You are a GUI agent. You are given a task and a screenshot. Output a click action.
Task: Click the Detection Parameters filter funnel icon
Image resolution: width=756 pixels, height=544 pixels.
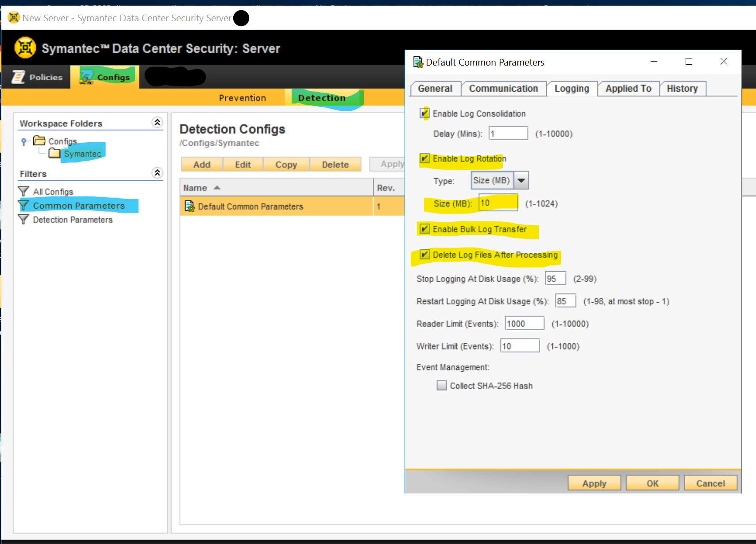click(23, 219)
